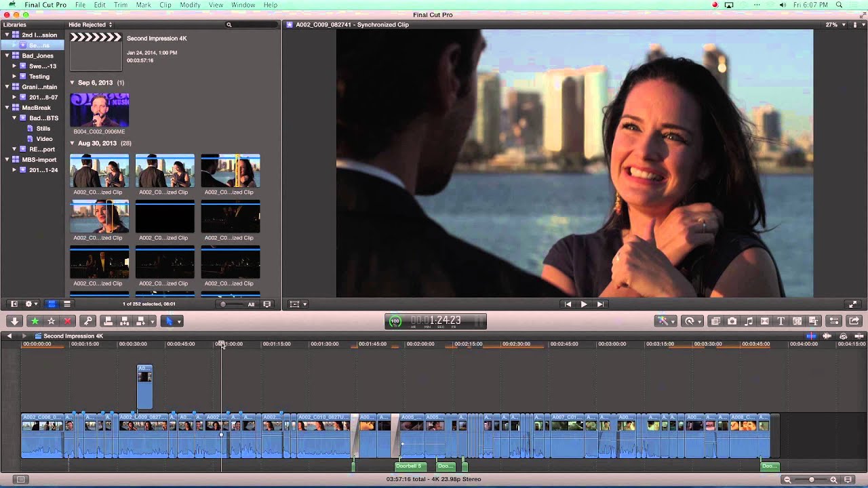Switch browser to filmstrip view
This screenshot has width=868, height=488.
51,304
